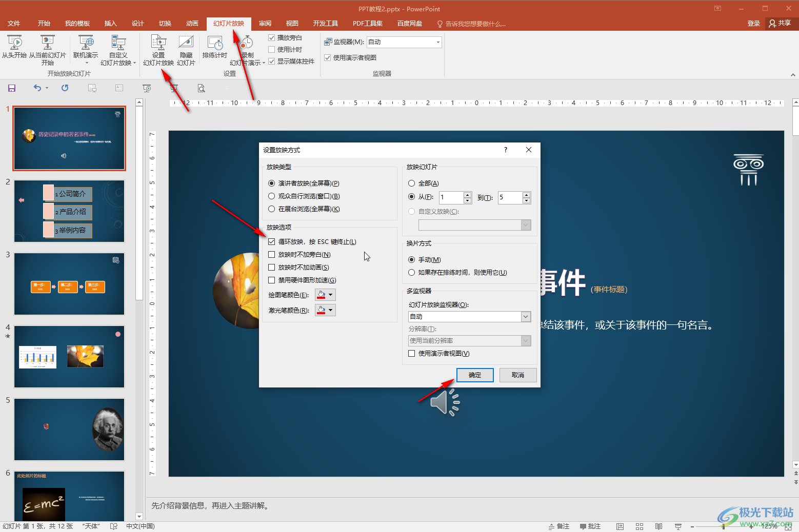Select kiosk browsing (在展台浏览) radio
Image resolution: width=799 pixels, height=532 pixels.
272,209
